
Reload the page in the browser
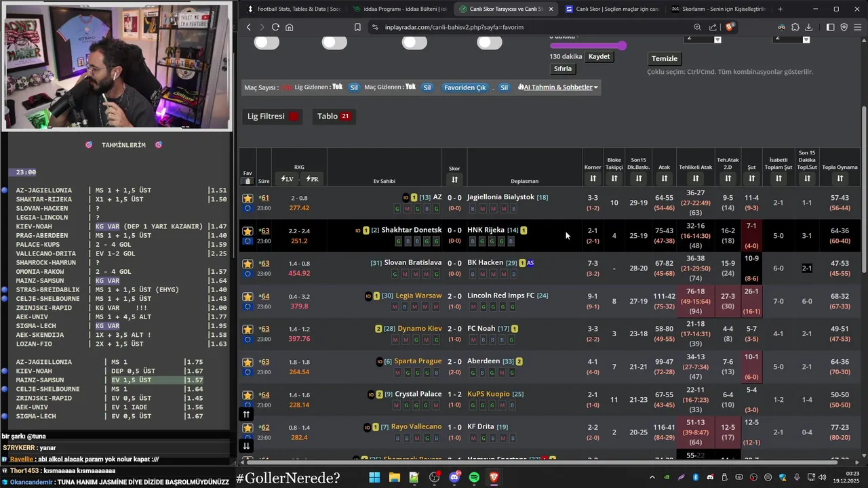click(x=275, y=27)
